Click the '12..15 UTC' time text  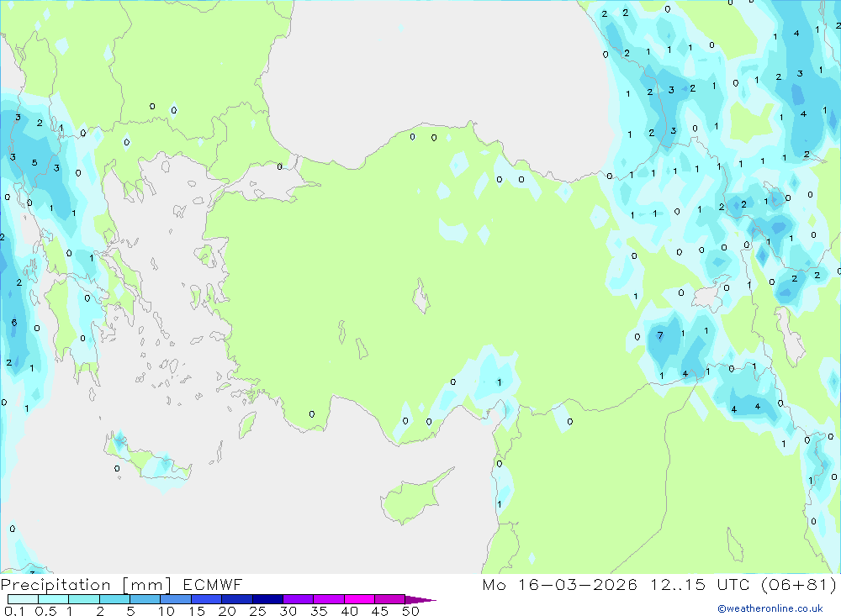point(700,584)
